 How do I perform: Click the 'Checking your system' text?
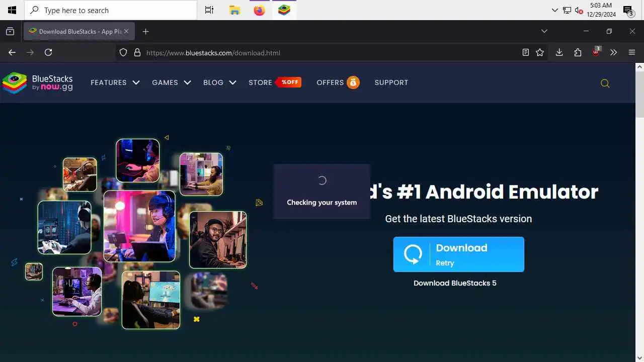pos(322,203)
